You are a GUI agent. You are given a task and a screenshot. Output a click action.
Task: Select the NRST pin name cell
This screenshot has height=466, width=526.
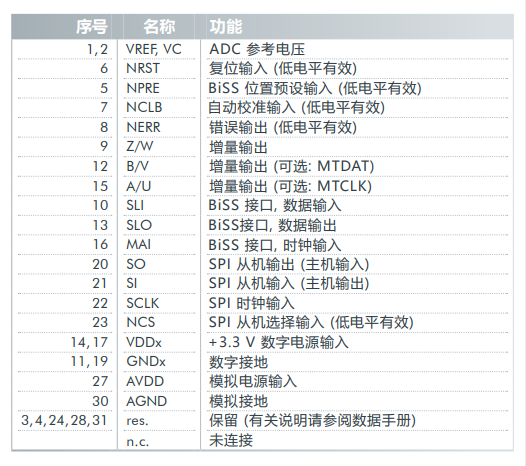pyautogui.click(x=143, y=68)
